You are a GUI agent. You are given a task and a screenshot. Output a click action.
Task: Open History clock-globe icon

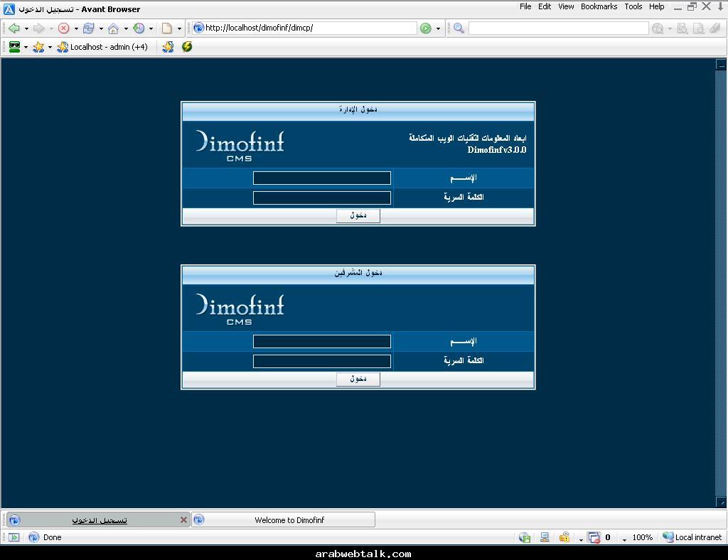click(x=139, y=28)
